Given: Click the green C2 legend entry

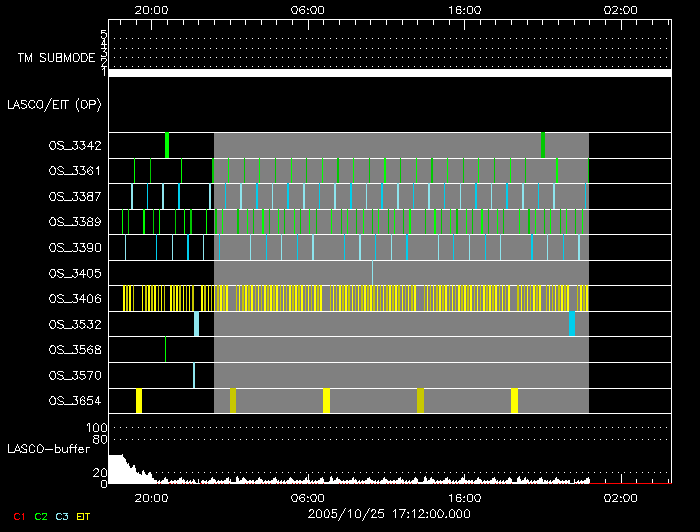Looking at the screenshot, I should 41,516.
